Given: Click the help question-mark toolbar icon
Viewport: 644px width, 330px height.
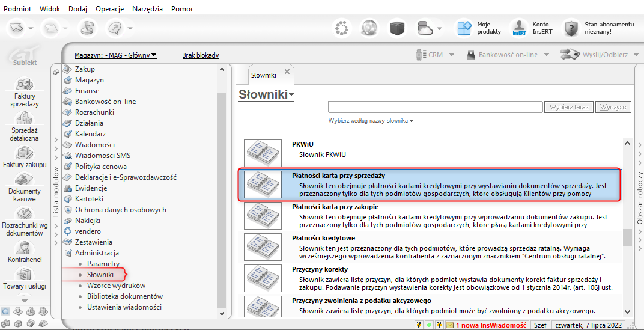Looking at the screenshot, I should (x=115, y=28).
